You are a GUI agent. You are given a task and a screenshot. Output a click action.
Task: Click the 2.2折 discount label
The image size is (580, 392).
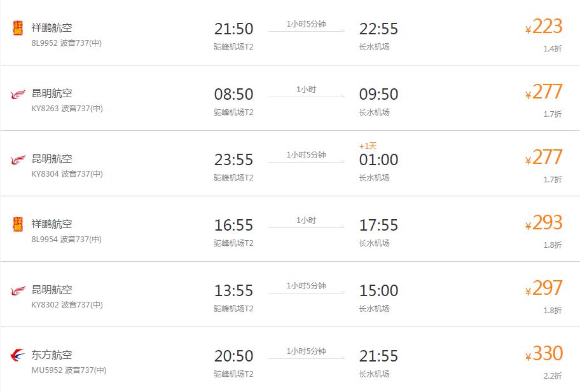pos(553,375)
